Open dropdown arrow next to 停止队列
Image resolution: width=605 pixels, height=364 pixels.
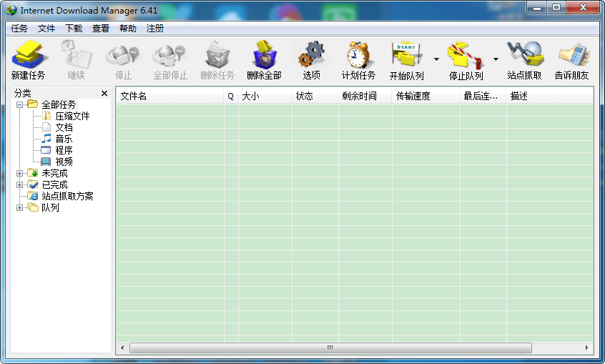pos(496,59)
